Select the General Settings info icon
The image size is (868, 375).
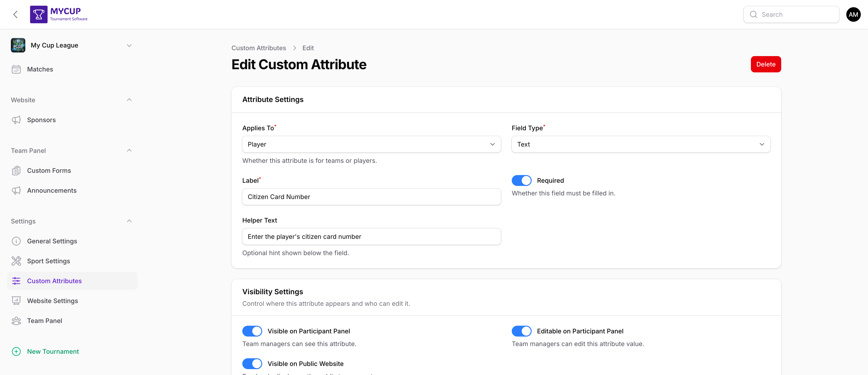(x=17, y=241)
